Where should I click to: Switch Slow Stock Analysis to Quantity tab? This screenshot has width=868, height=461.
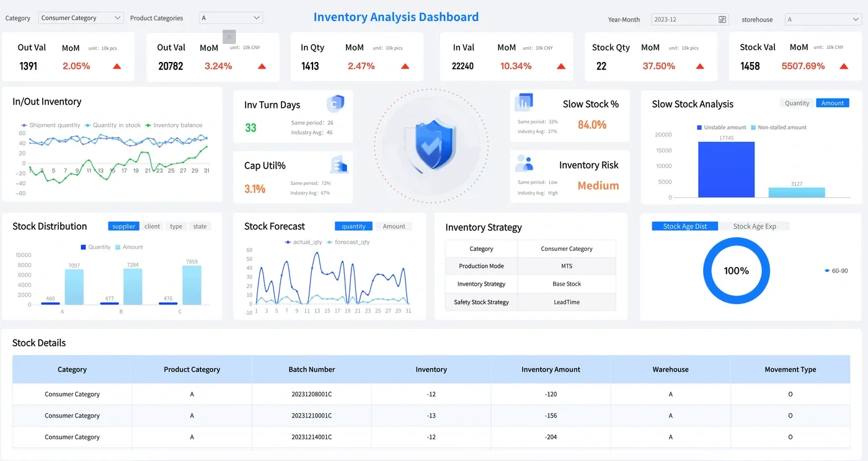click(797, 103)
